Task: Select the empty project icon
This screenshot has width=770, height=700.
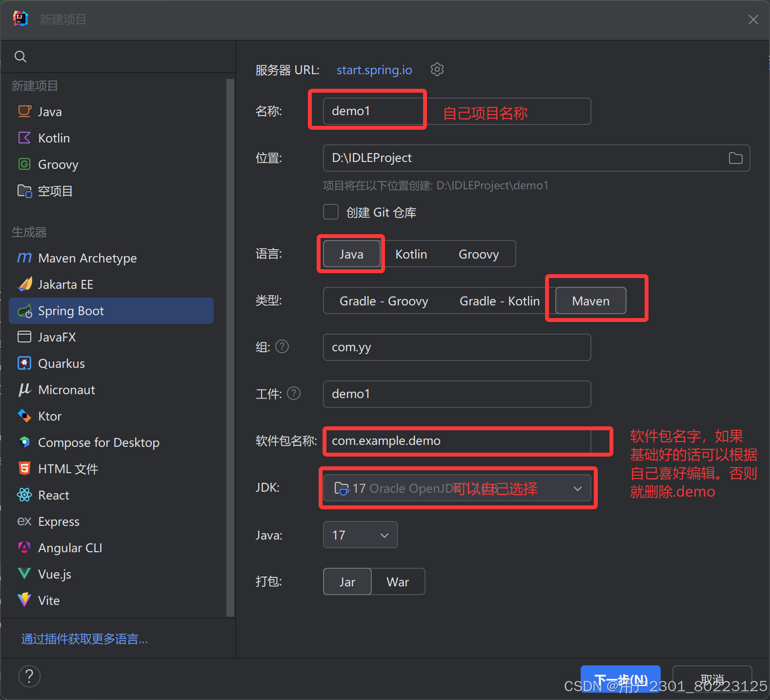Action: pyautogui.click(x=24, y=191)
